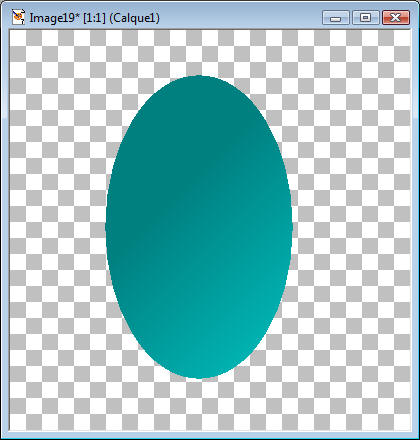This screenshot has height=440, width=420.
Task: Click the leftmost edge of the teal ellipse
Action: [107, 227]
